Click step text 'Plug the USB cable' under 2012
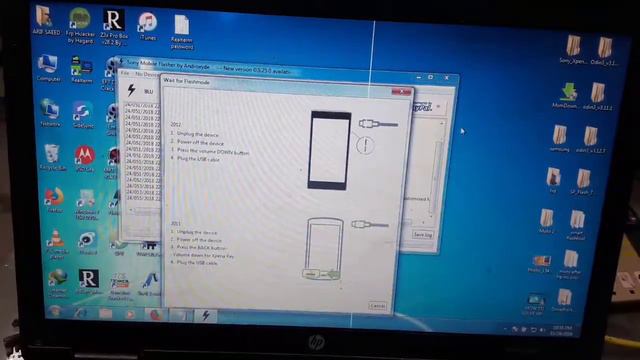 pos(198,160)
